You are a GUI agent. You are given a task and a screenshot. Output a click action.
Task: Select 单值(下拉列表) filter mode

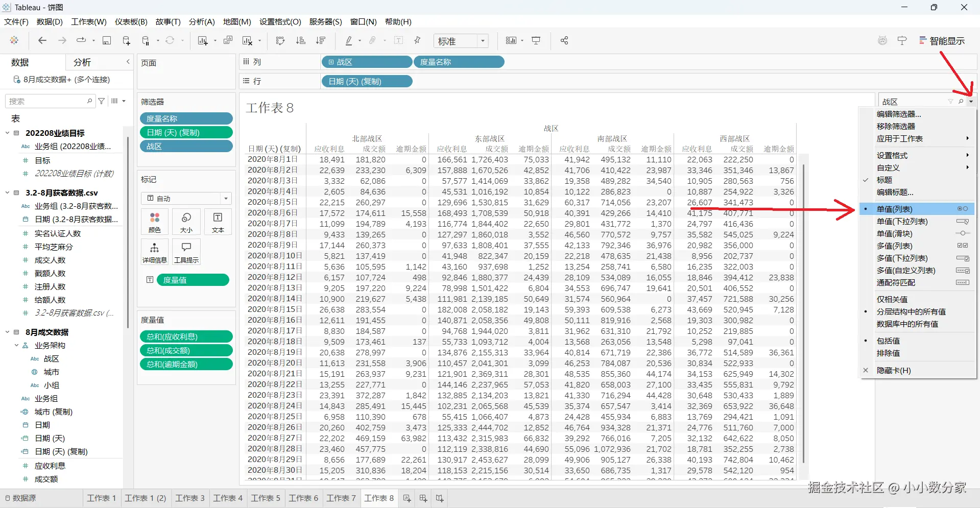917,221
